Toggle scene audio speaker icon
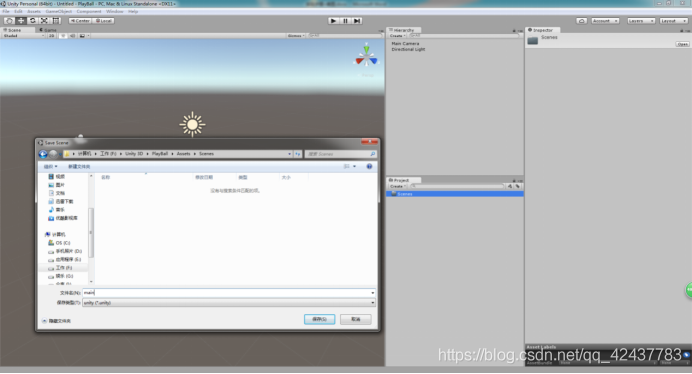Image resolution: width=692 pixels, height=374 pixels. (72, 36)
